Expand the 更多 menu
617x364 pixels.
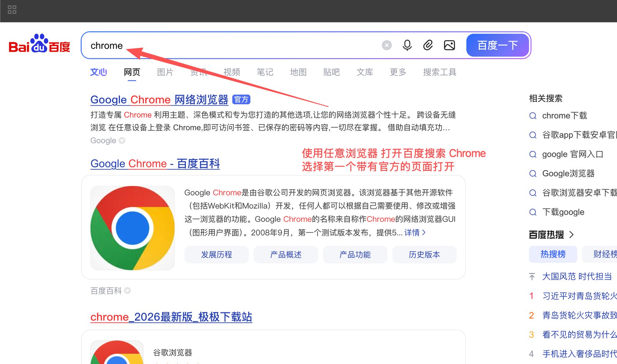[x=398, y=72]
